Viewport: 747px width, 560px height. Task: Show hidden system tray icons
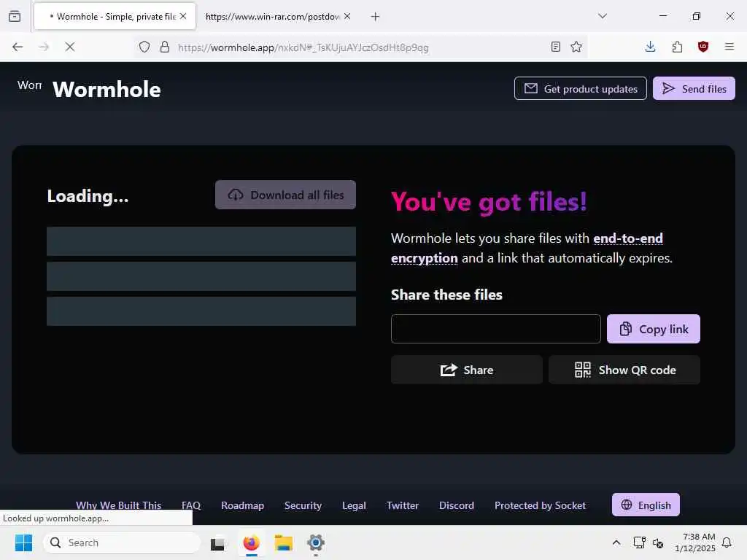pyautogui.click(x=616, y=542)
